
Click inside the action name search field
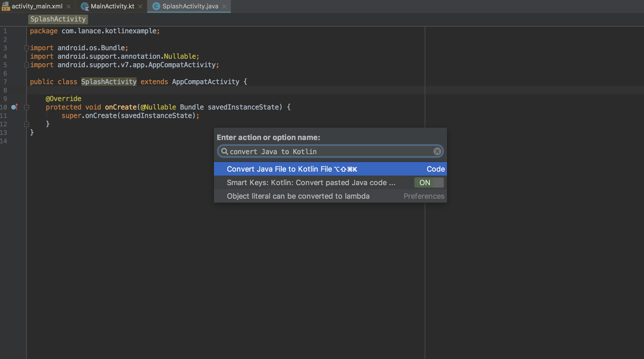330,152
